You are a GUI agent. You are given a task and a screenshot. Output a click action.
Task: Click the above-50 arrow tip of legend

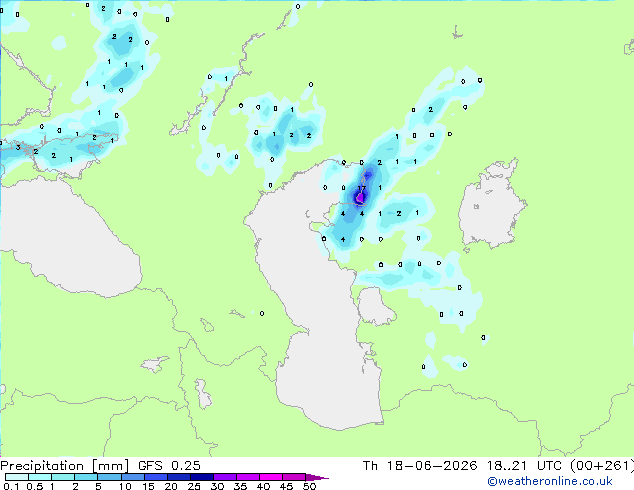[x=317, y=477]
